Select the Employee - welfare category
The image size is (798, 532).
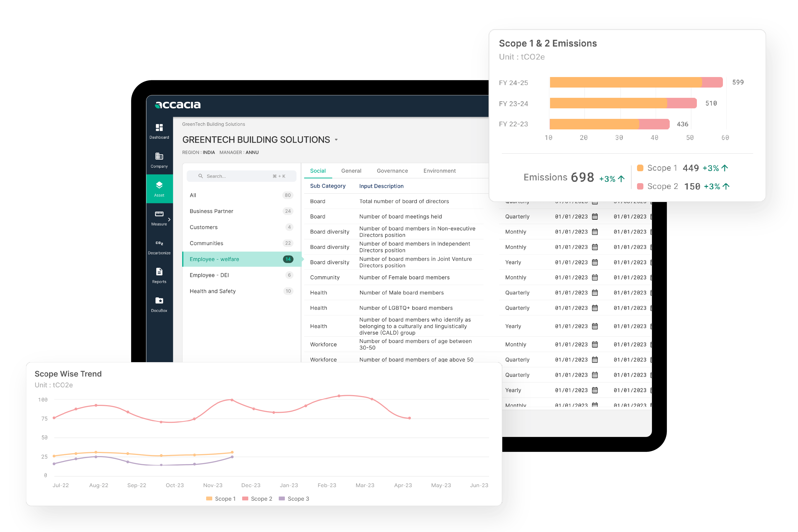coord(242,259)
